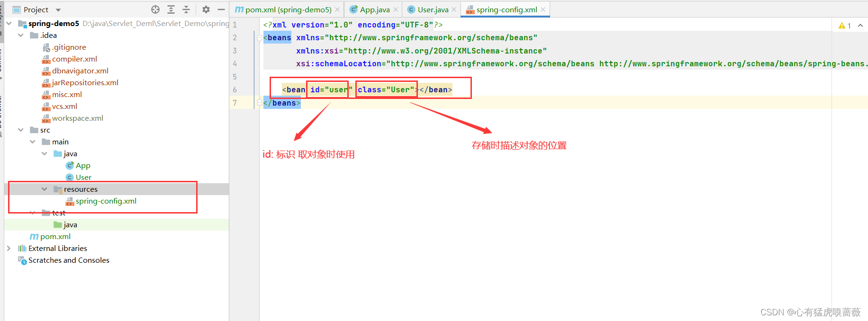Click the resources folder icon
The width and height of the screenshot is (868, 321).
pos(58,189)
